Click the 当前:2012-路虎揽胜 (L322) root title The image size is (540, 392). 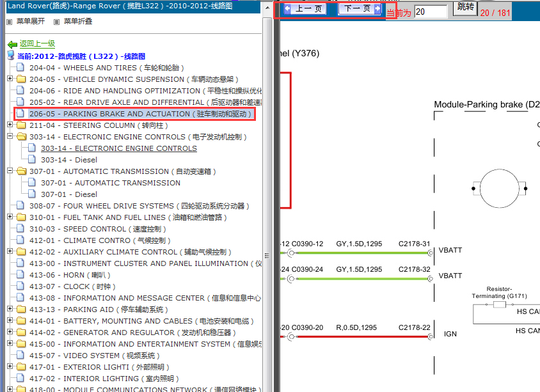(81, 56)
